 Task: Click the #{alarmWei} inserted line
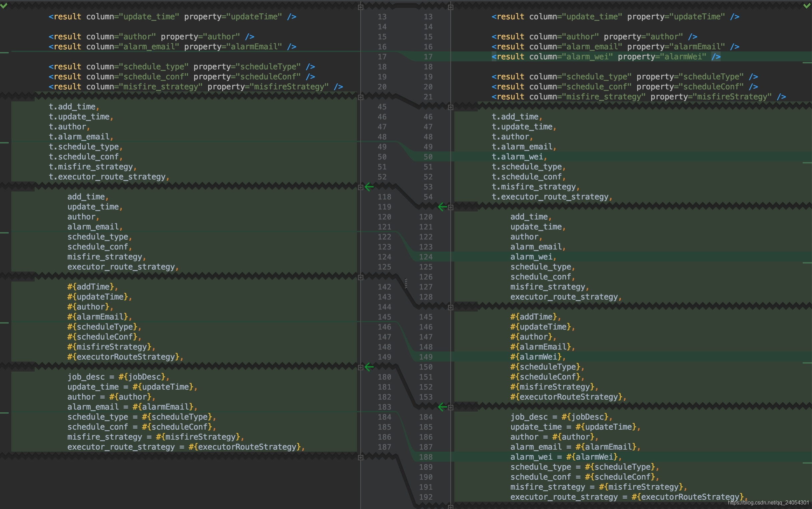[x=537, y=357]
